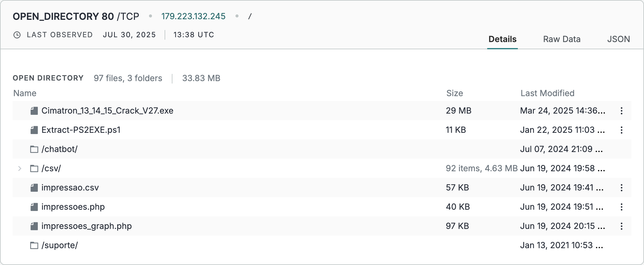Screen dimensions: 644x265
Task: Click the file icon beside impressoes_graph.php
Action: coord(34,226)
